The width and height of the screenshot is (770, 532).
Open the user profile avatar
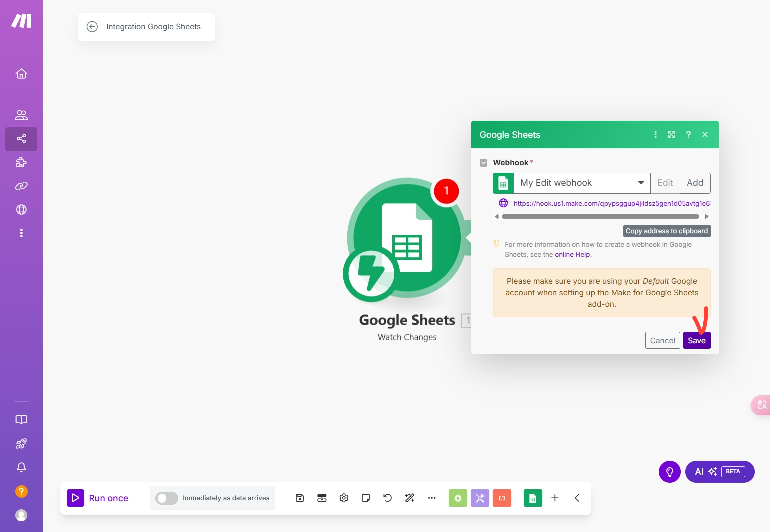[21, 515]
